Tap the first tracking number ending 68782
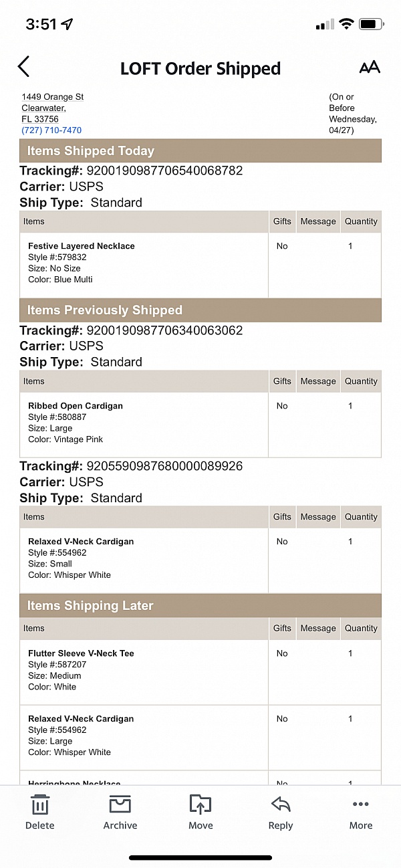 click(x=164, y=171)
